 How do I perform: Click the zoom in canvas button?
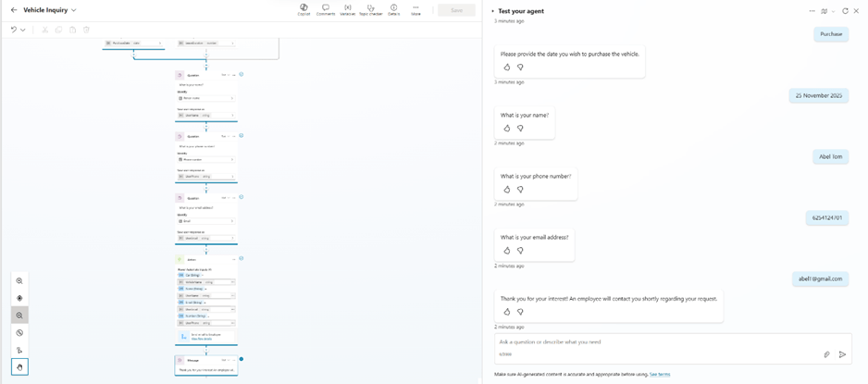[19, 281]
